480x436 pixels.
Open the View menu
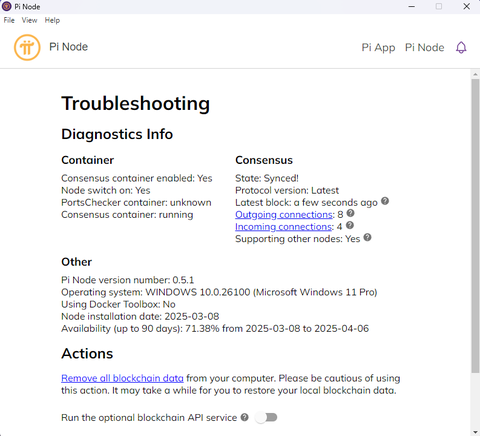coord(29,20)
